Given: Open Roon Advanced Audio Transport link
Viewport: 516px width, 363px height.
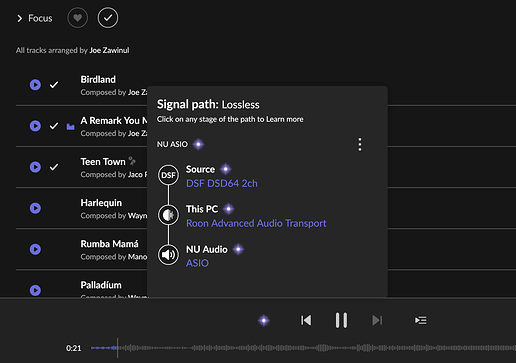Looking at the screenshot, I should pyautogui.click(x=256, y=223).
